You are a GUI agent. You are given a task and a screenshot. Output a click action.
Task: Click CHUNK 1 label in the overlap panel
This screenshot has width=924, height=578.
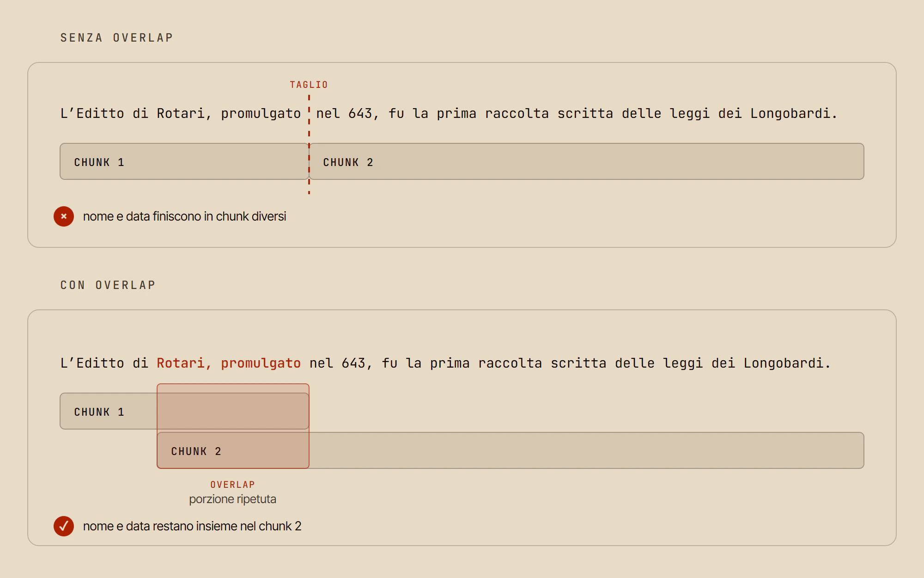point(99,412)
